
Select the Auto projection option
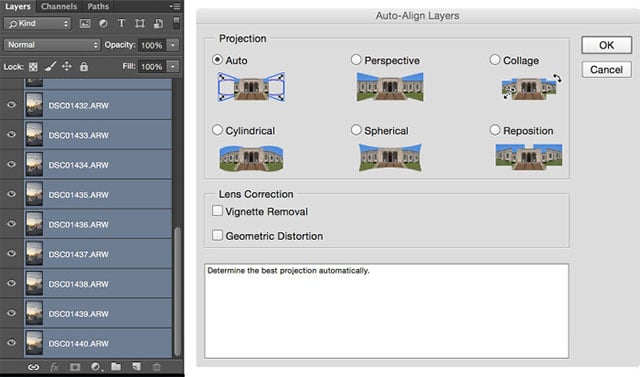click(x=217, y=60)
